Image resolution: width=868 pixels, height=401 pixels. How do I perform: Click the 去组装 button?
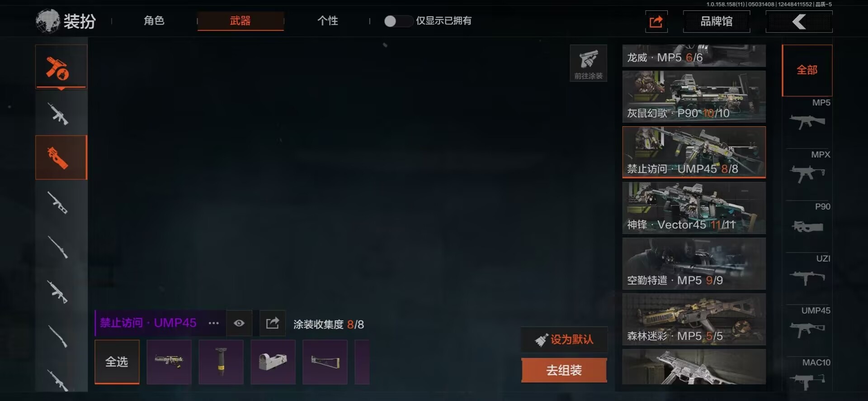[564, 370]
